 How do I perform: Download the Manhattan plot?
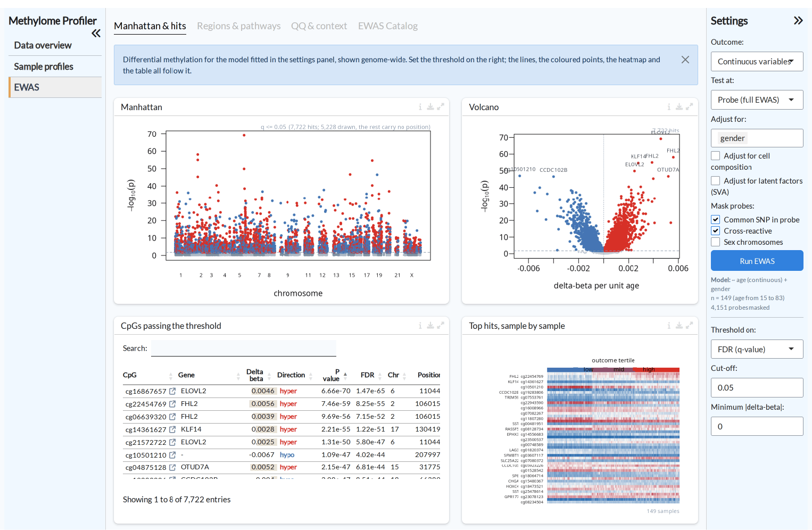click(430, 107)
